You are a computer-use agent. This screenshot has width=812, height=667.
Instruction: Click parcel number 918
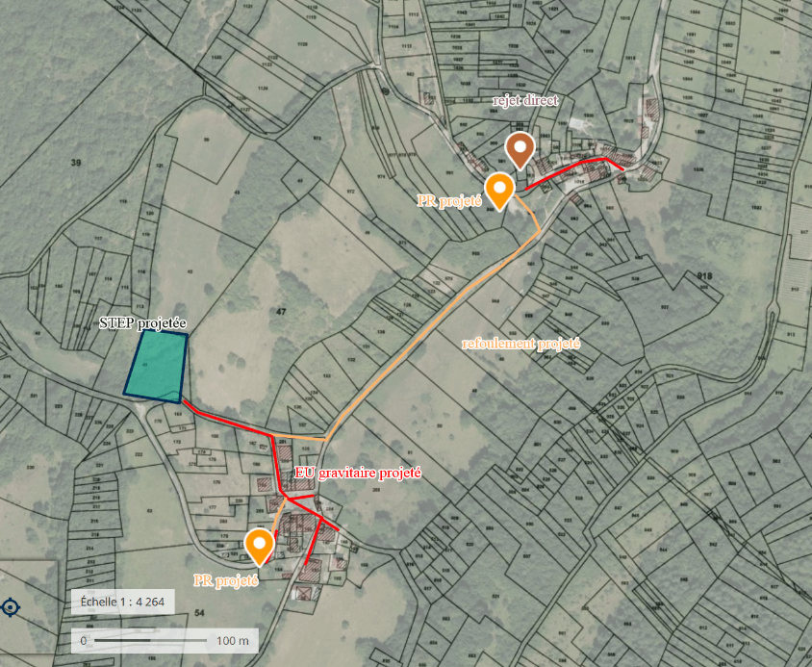[x=704, y=275]
